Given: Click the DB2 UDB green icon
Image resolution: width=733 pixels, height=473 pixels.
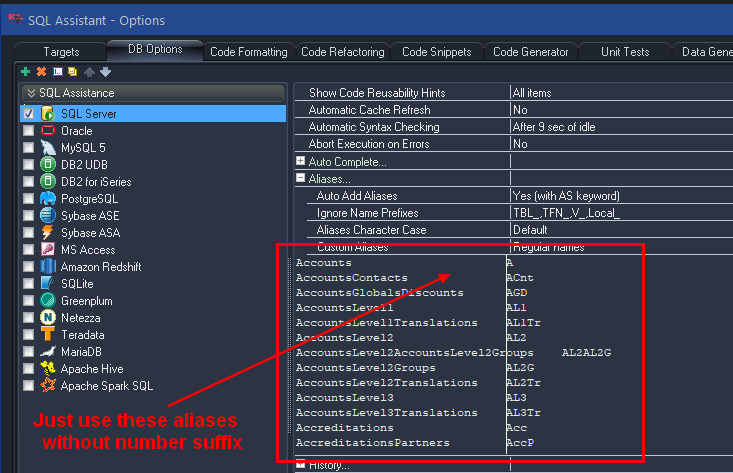Looking at the screenshot, I should pos(48,165).
